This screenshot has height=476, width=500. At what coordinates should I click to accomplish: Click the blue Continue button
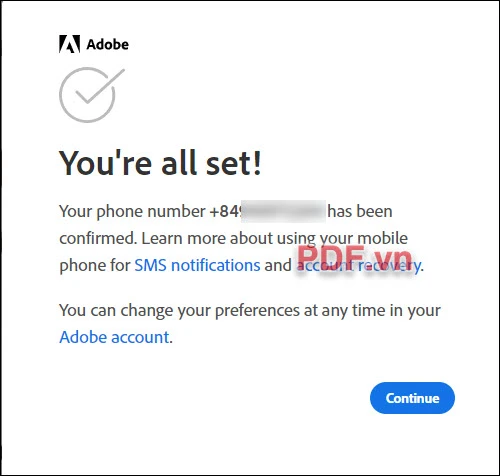(412, 398)
